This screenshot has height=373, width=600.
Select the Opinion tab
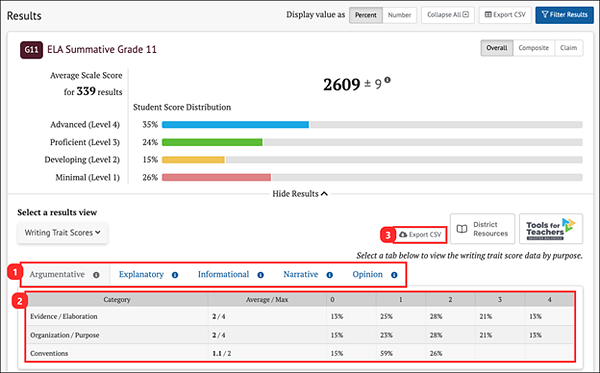coord(367,274)
